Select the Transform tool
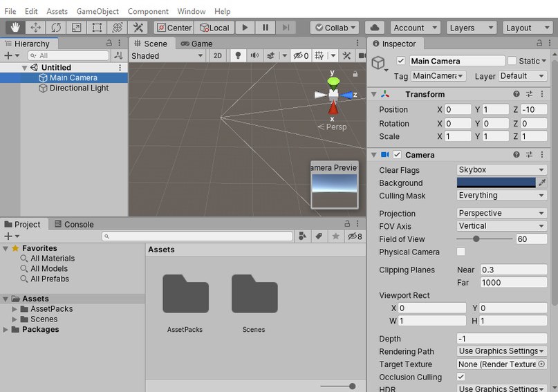 pyautogui.click(x=118, y=28)
